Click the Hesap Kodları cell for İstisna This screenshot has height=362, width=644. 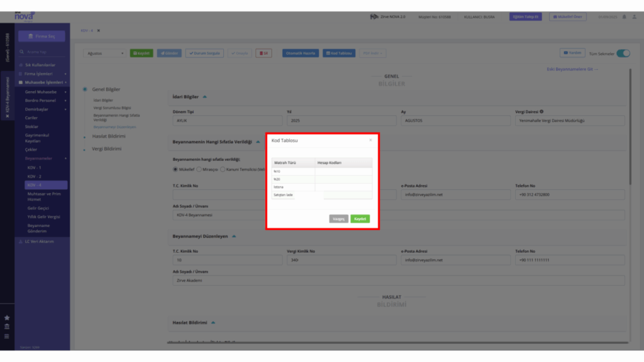tap(343, 187)
